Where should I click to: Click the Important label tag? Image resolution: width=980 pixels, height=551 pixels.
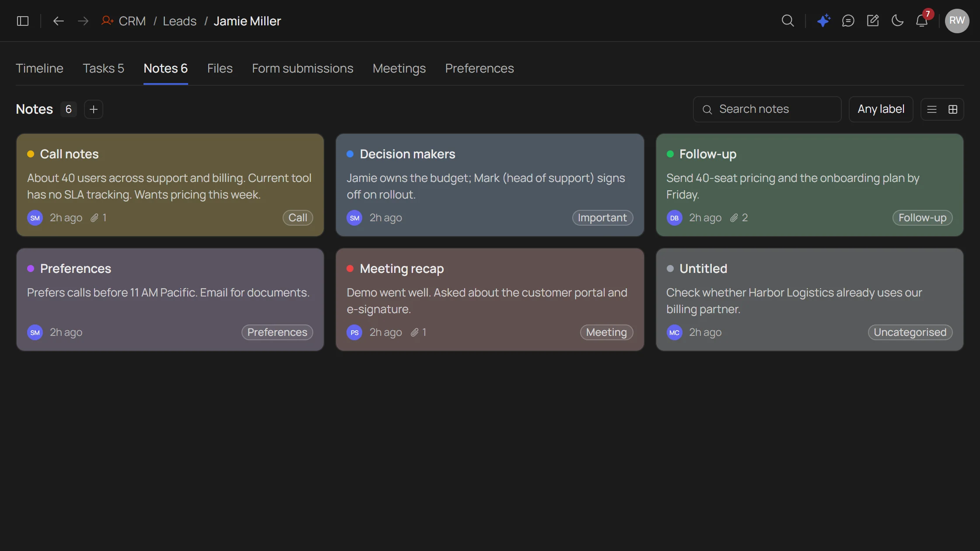point(602,218)
